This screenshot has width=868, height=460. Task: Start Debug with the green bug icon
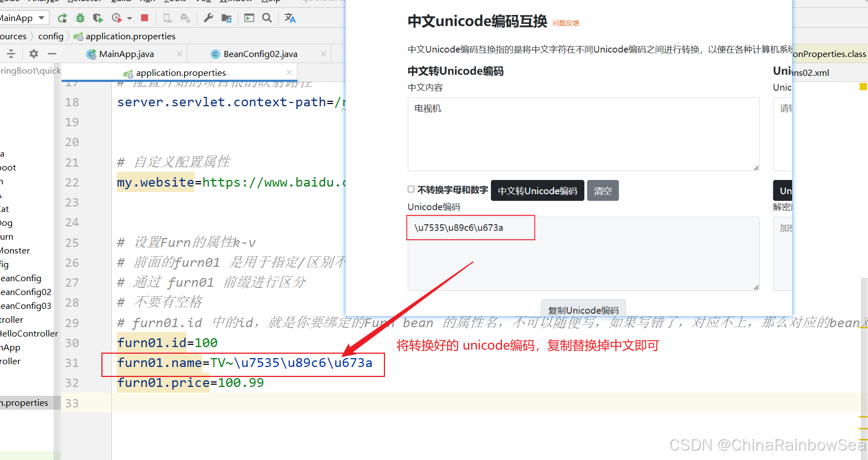(80, 18)
